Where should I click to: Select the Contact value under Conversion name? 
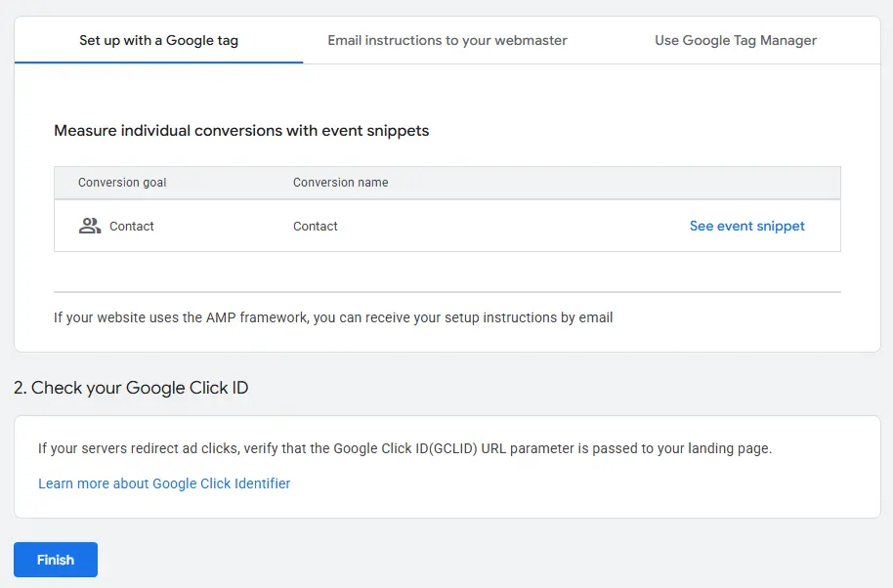pyautogui.click(x=315, y=226)
